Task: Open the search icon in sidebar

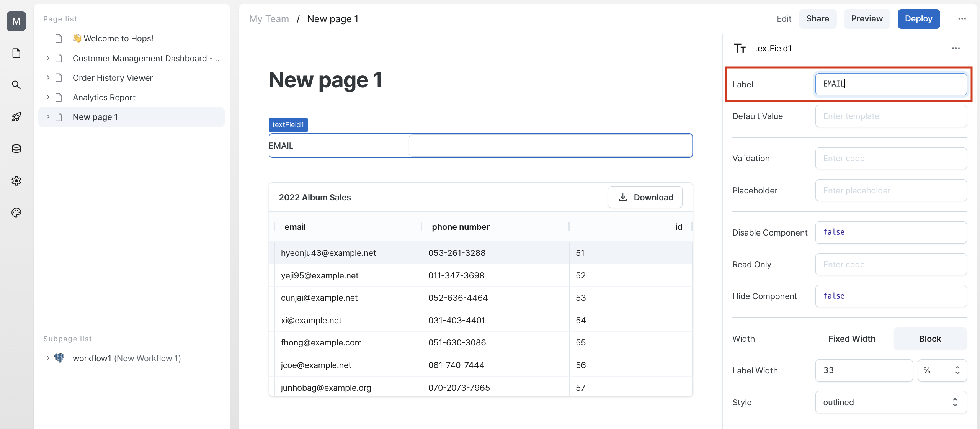Action: point(16,85)
